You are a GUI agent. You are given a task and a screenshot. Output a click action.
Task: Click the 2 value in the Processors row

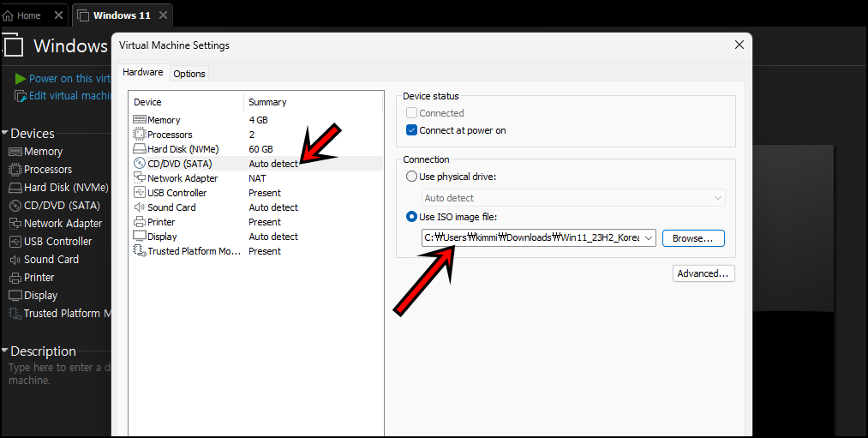[x=252, y=135]
